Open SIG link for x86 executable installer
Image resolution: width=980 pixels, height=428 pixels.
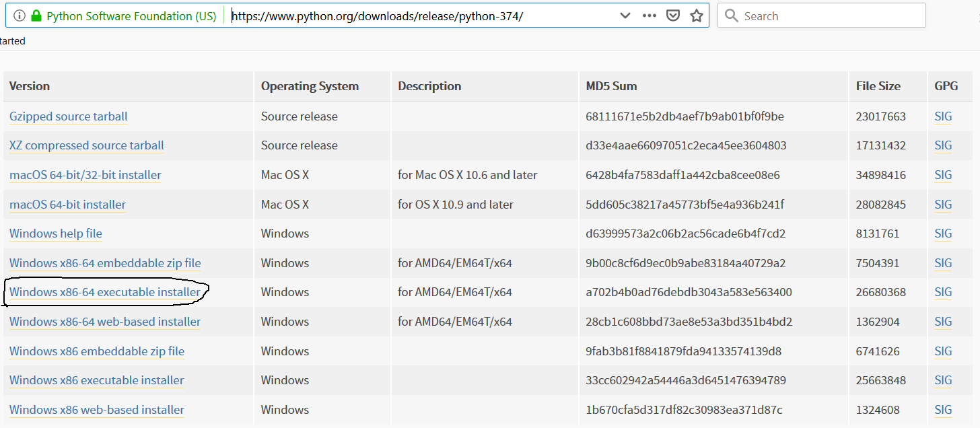(943, 380)
